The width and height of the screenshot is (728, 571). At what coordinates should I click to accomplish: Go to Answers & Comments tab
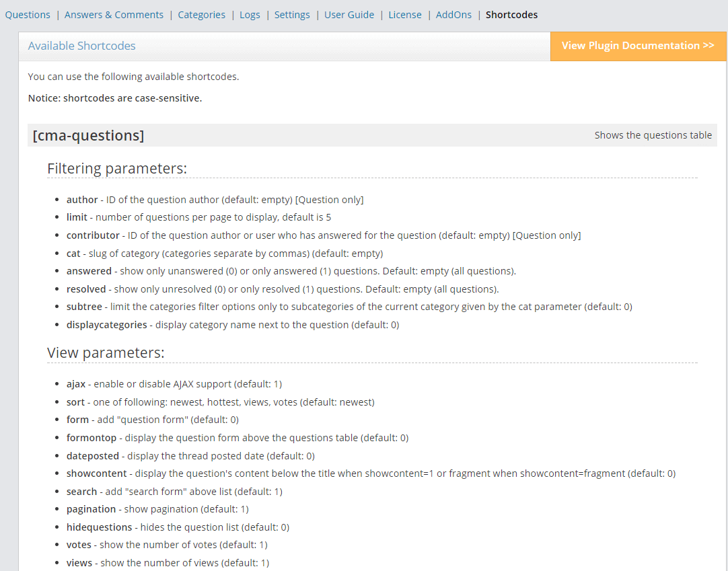[114, 14]
